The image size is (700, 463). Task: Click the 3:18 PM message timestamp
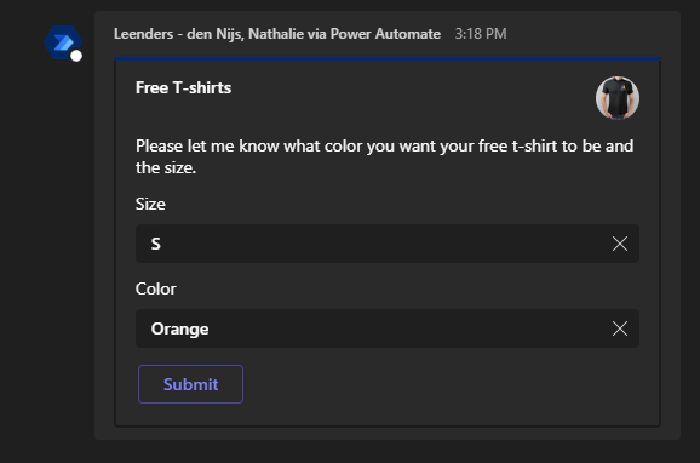480,34
